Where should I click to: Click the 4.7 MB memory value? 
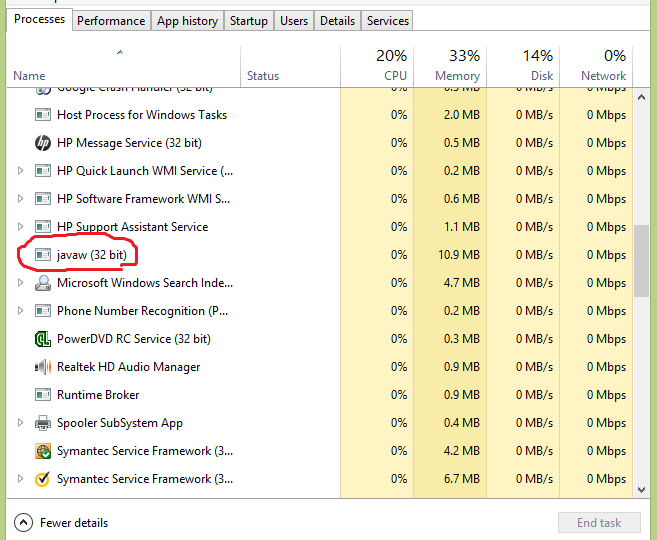[x=462, y=283]
